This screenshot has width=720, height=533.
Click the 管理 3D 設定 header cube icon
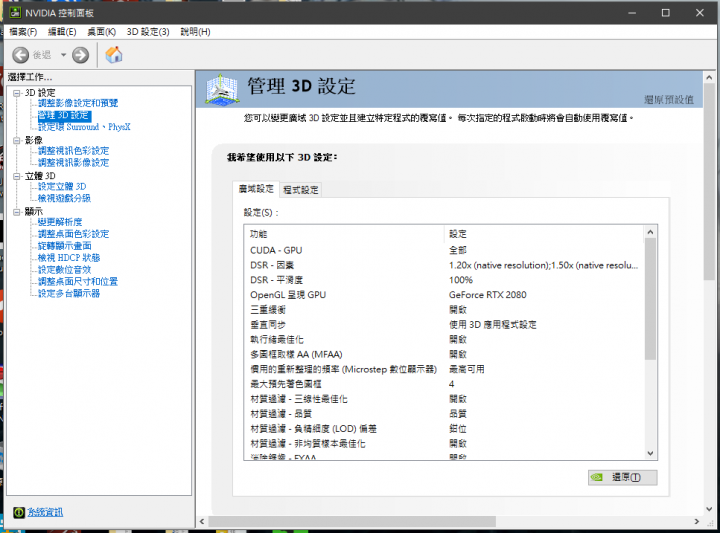(222, 90)
